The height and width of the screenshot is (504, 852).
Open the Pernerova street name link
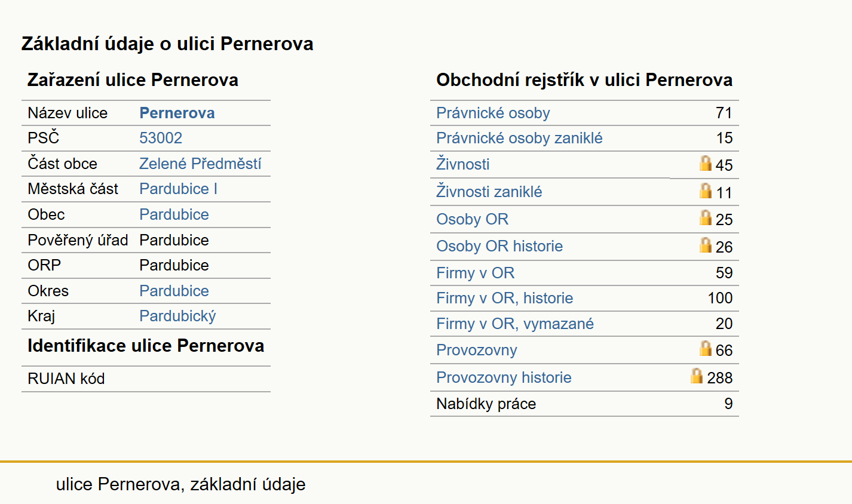pyautogui.click(x=177, y=113)
